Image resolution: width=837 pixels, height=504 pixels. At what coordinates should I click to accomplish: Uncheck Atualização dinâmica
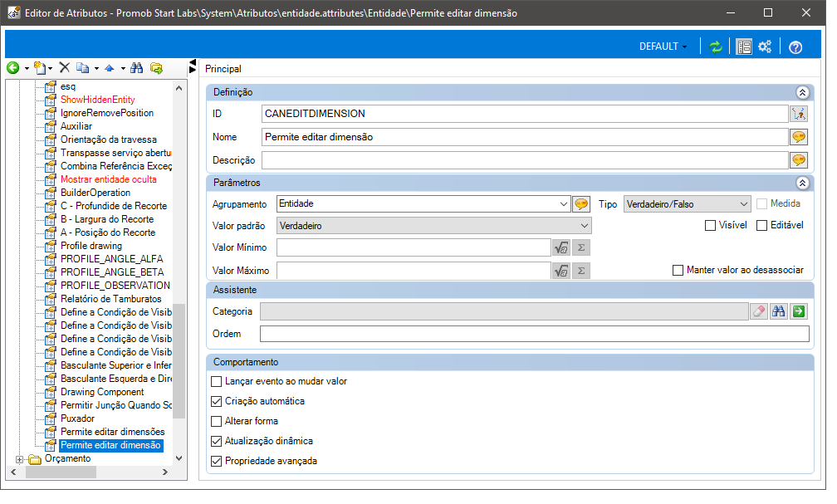click(x=216, y=442)
